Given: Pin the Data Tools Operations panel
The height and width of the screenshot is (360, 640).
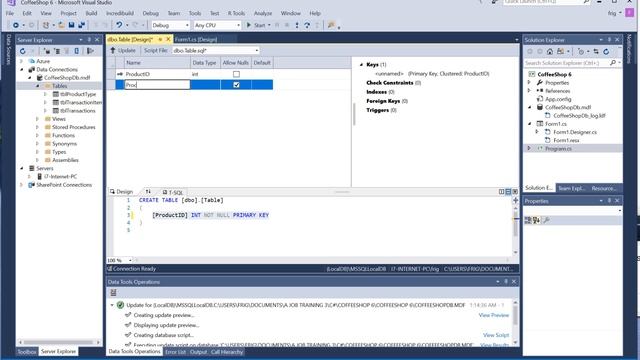Looking at the screenshot, I should coord(506,282).
